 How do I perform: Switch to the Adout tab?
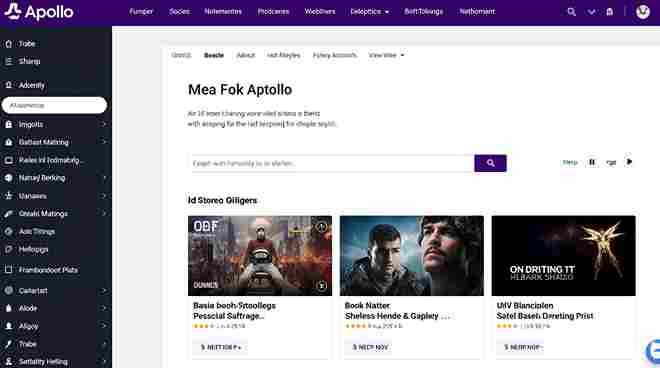tap(246, 55)
